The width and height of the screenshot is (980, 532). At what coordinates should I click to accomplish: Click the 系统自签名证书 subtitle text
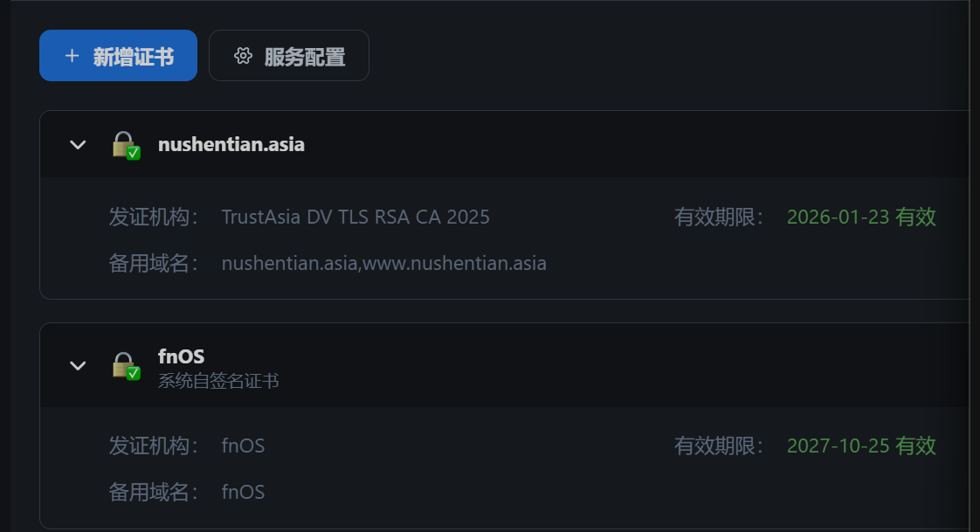[218, 381]
